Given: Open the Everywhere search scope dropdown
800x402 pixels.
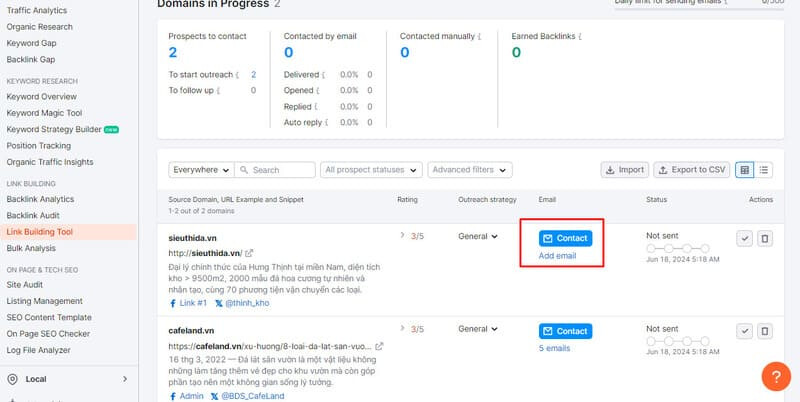Looking at the screenshot, I should [202, 170].
